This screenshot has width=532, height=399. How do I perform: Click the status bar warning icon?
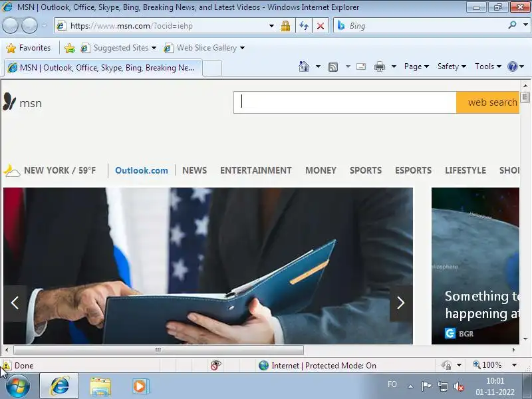point(6,365)
